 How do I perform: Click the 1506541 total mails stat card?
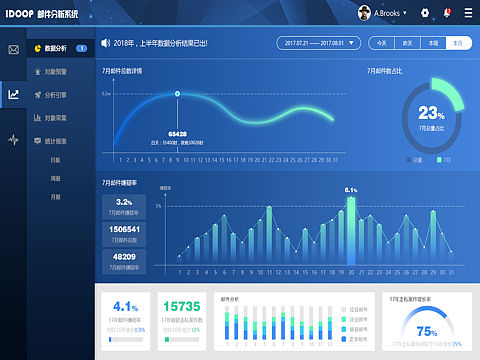click(124, 234)
